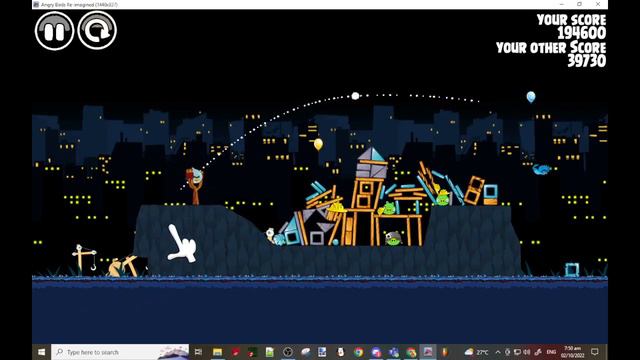Click the weather 27°C taskbar widget
The height and width of the screenshot is (360, 640).
pyautogui.click(x=476, y=352)
